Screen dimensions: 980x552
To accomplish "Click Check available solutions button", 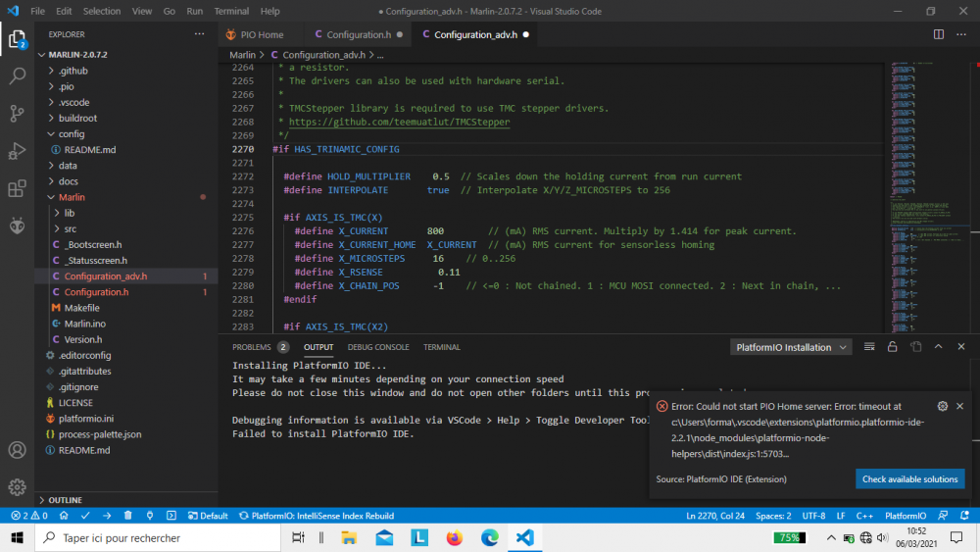I will [x=910, y=479].
